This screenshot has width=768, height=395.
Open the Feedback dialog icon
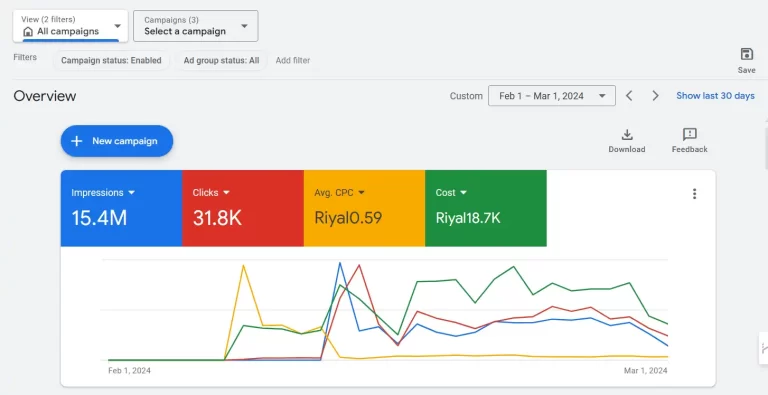coord(690,141)
